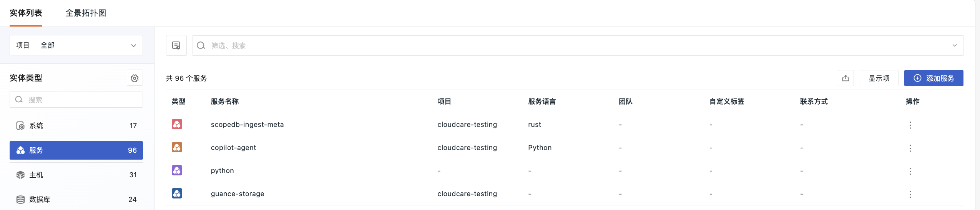Image resolution: width=980 pixels, height=210 pixels.
Task: Focus the entity type 搜索 field
Action: pyautogui.click(x=76, y=100)
